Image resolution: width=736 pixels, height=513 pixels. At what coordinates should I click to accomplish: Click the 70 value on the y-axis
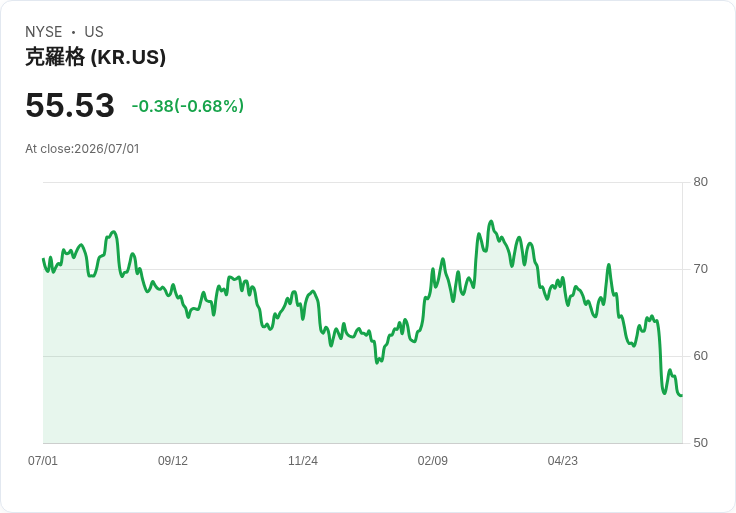[x=700, y=269]
